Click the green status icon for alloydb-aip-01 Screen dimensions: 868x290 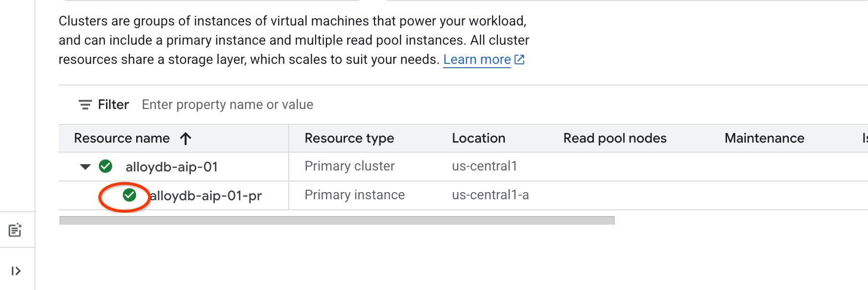[106, 167]
